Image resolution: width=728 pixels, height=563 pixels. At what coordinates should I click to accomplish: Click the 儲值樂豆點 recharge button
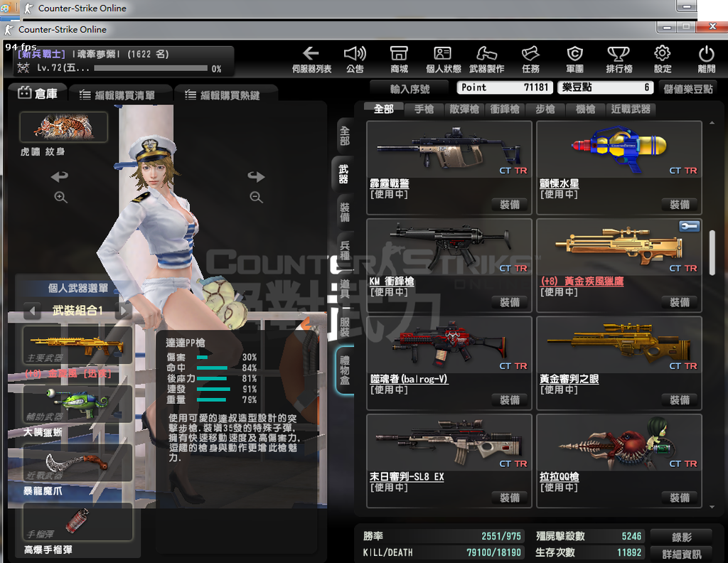tap(688, 88)
